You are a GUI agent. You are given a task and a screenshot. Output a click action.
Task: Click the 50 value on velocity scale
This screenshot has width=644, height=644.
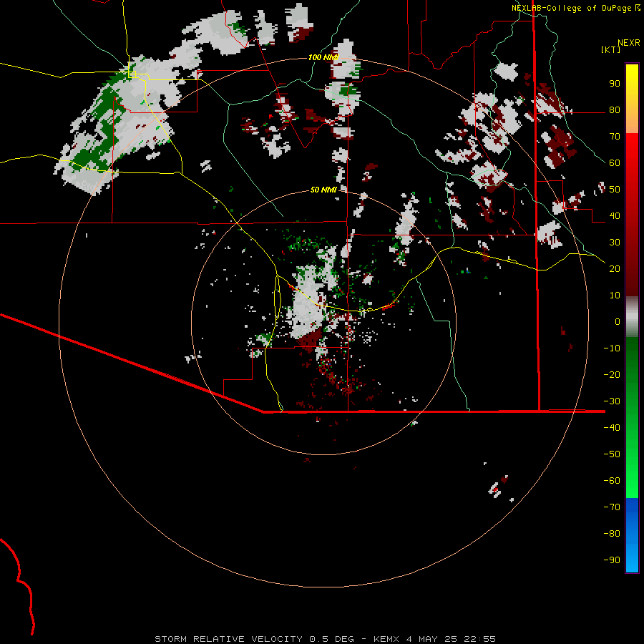(x=615, y=190)
